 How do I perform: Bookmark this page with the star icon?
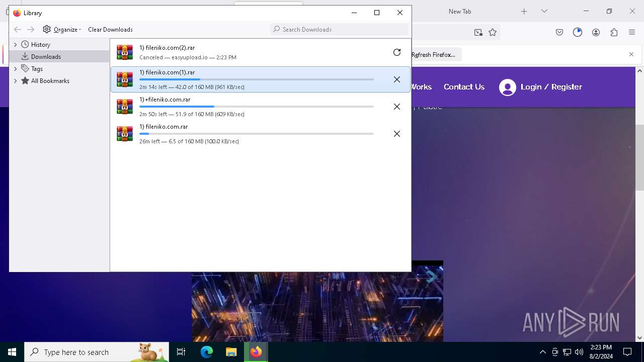pos(493,32)
